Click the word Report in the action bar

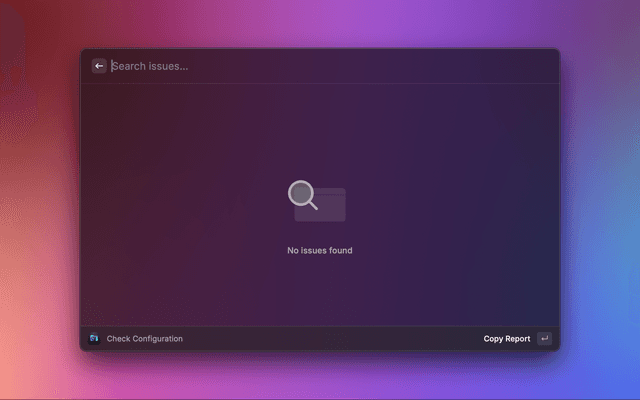coord(518,339)
